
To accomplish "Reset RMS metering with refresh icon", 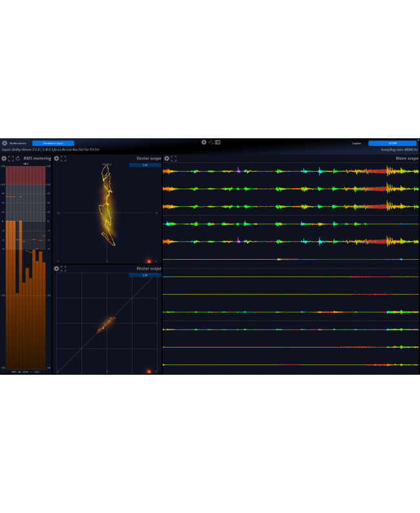I will [x=17, y=158].
